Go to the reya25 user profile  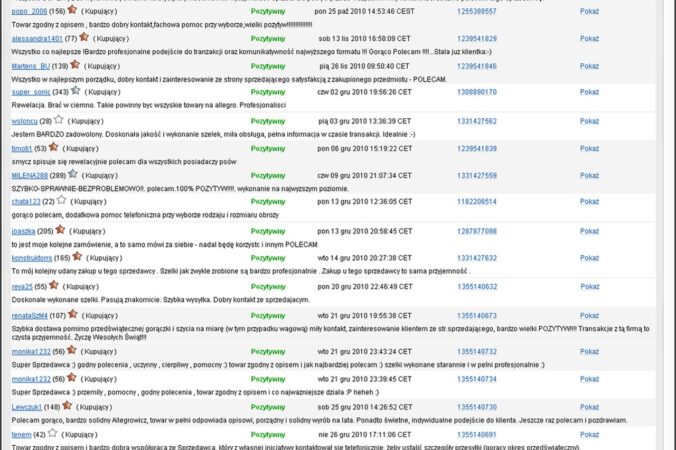(x=22, y=287)
